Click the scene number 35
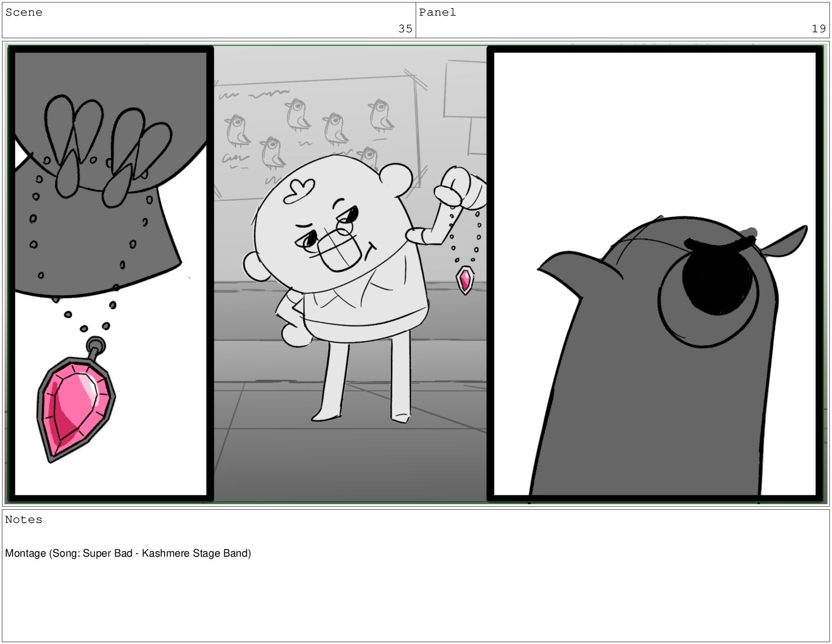Viewport: 832px width, 644px height. [x=405, y=29]
